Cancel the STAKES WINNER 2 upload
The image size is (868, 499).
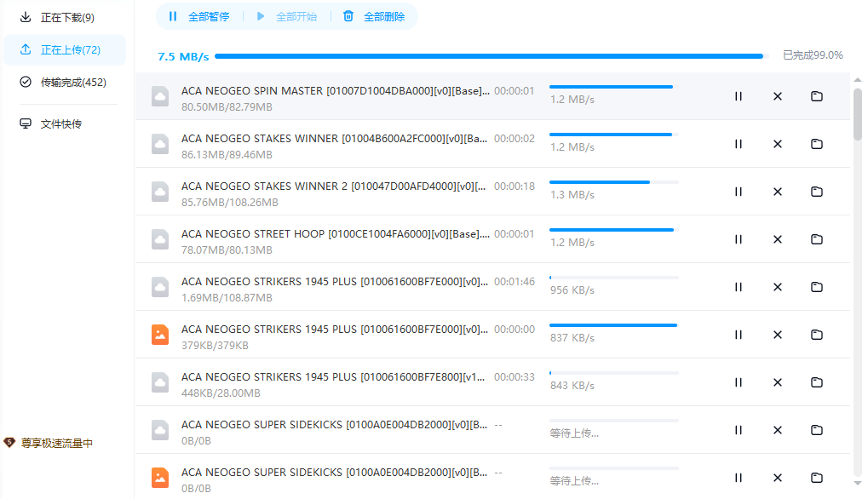tap(777, 192)
